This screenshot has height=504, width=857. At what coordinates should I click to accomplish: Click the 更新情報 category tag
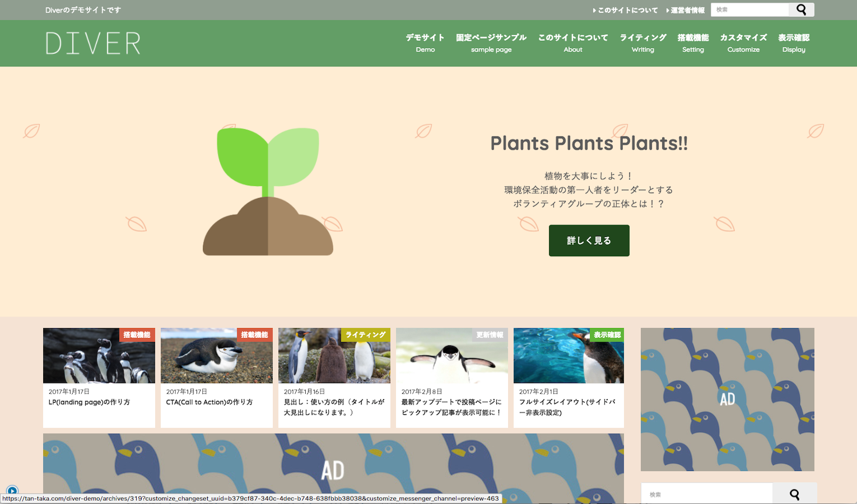(x=490, y=335)
